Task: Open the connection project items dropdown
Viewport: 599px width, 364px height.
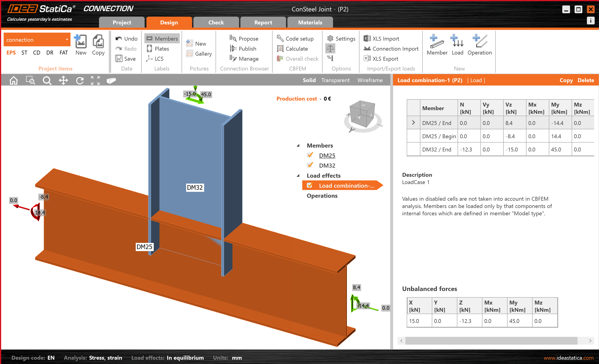Action: 67,39
